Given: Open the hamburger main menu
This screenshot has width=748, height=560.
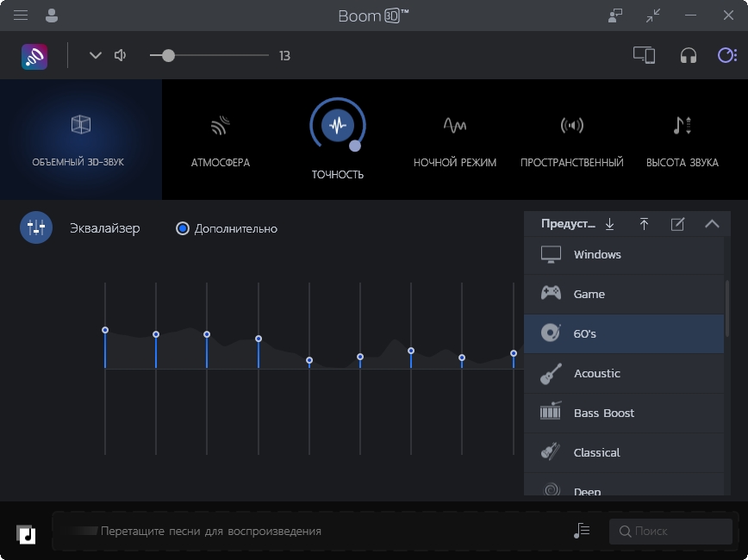Looking at the screenshot, I should tap(21, 16).
